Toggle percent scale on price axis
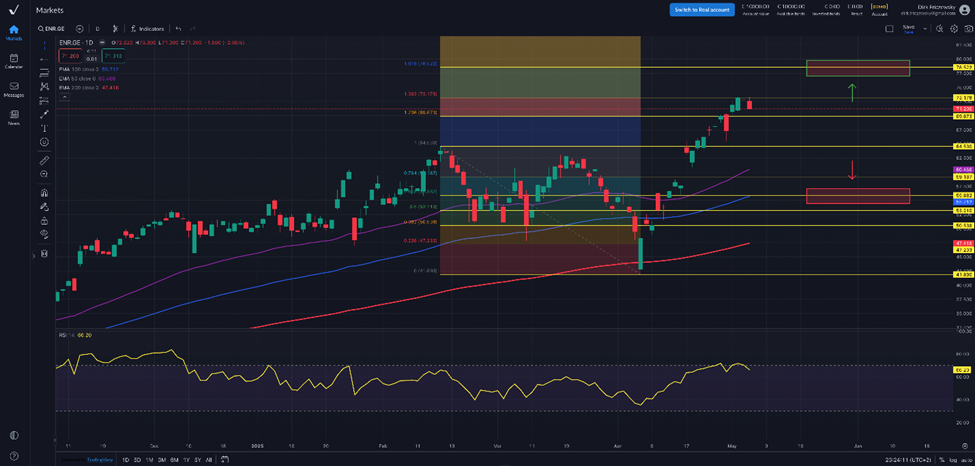This screenshot has width=975, height=466. (x=941, y=459)
